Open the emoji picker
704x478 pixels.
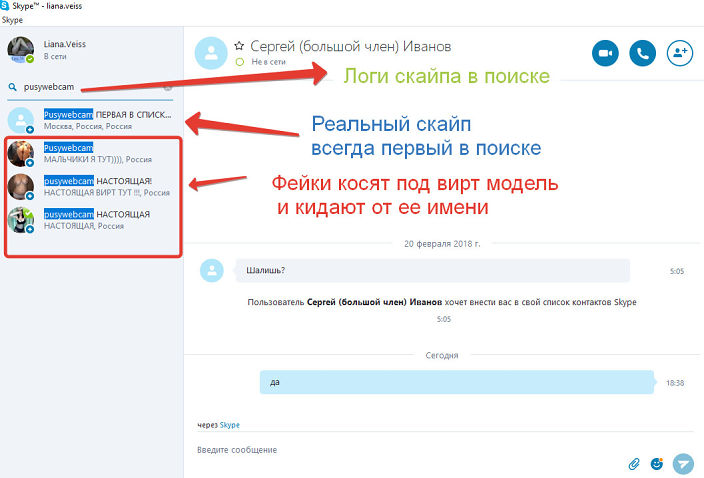coord(657,463)
